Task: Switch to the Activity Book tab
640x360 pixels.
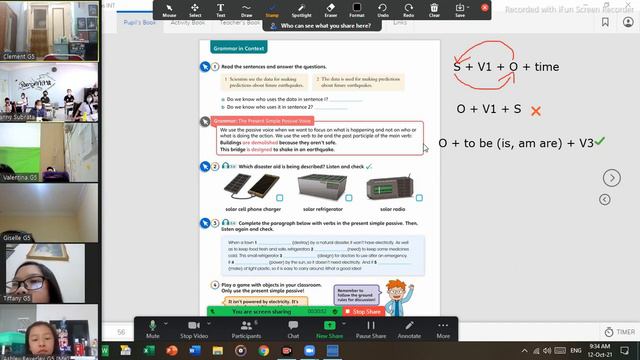Action: pos(188,22)
